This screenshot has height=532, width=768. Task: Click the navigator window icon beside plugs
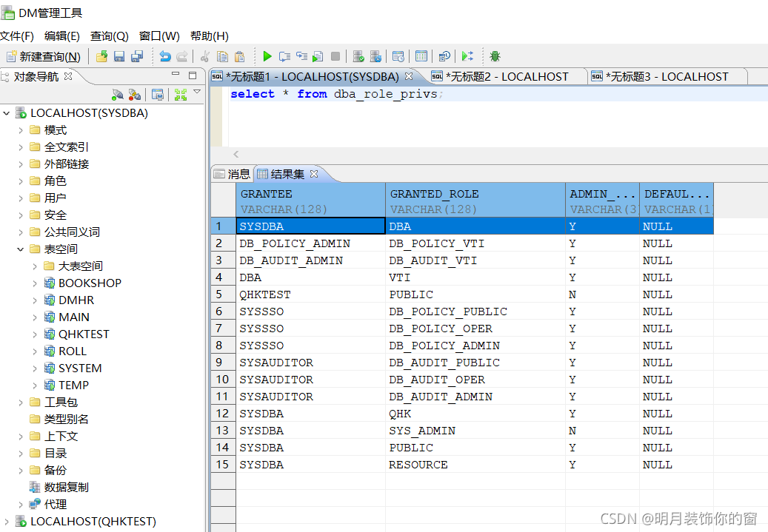158,95
